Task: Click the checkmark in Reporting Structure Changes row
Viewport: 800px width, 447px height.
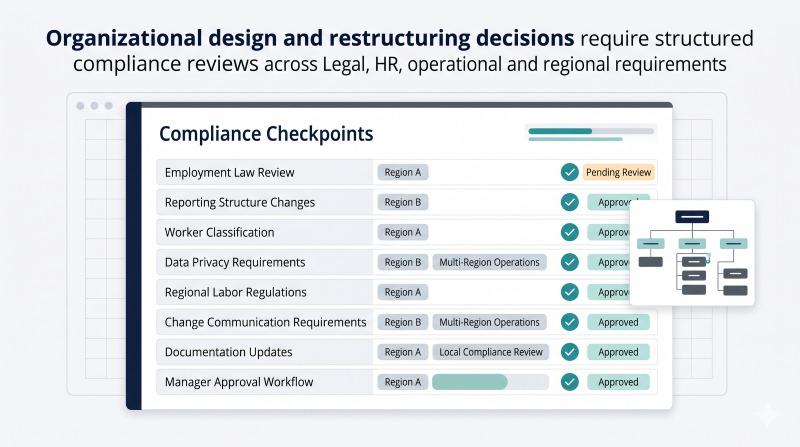Action: (569, 202)
